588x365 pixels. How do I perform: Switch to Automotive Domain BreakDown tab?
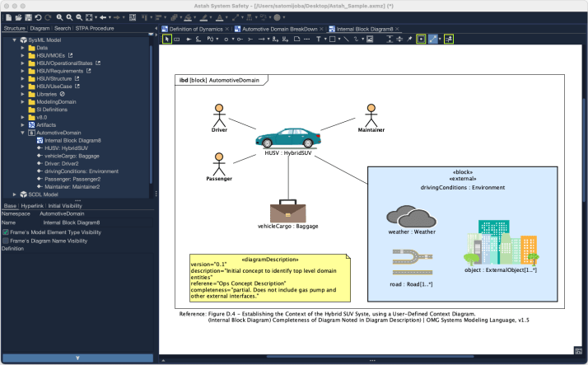coord(278,29)
